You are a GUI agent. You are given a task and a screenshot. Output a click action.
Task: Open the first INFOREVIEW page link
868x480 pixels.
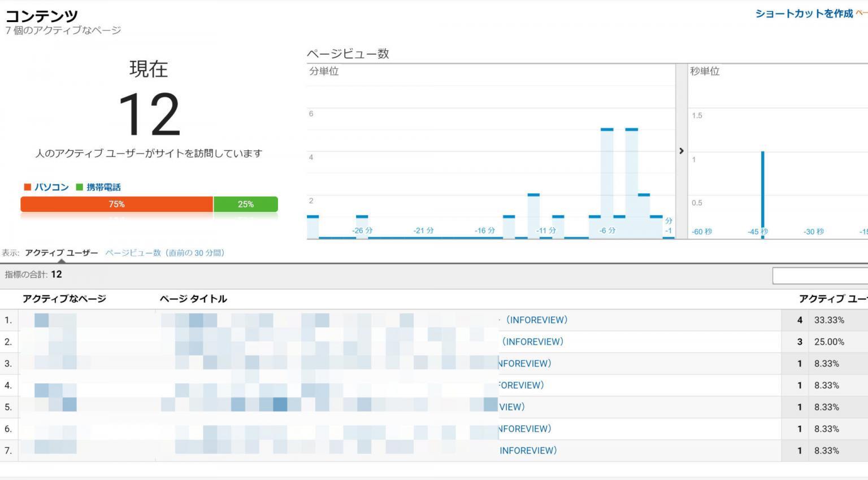(x=536, y=320)
